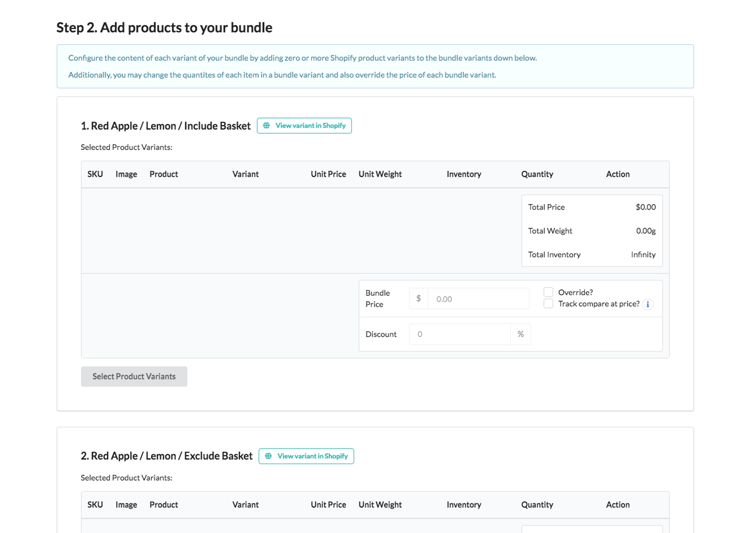This screenshot has height=533, width=756.
Task: Open View variant in Shopify for Include Basket
Action: click(x=304, y=125)
